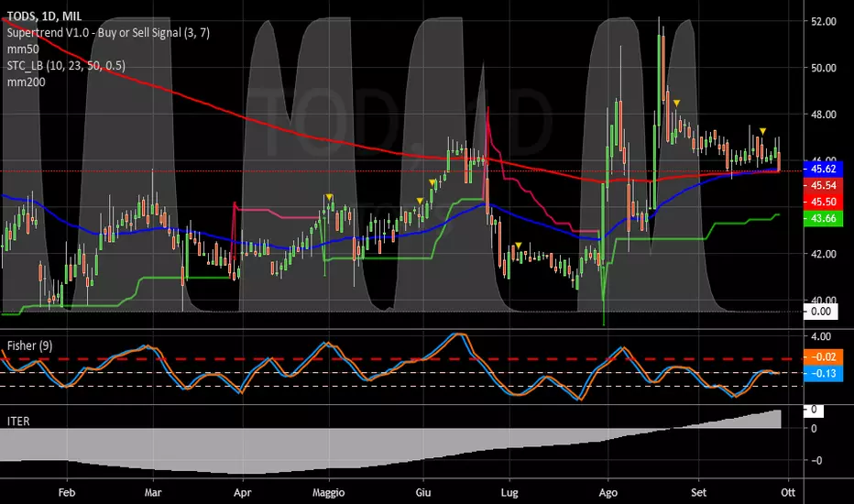Screen dimensions: 854x504
Task: Click the Giu date axis label
Action: pyautogui.click(x=423, y=493)
